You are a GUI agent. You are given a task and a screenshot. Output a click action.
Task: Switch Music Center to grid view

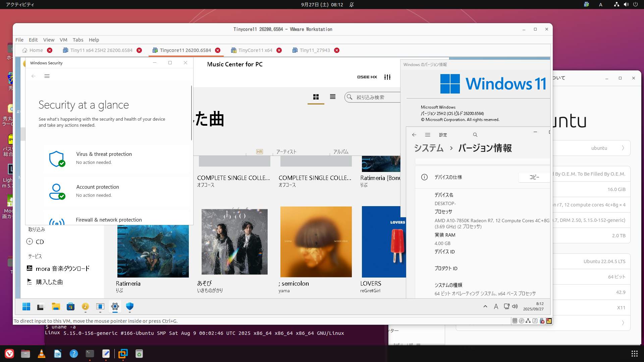[316, 97]
